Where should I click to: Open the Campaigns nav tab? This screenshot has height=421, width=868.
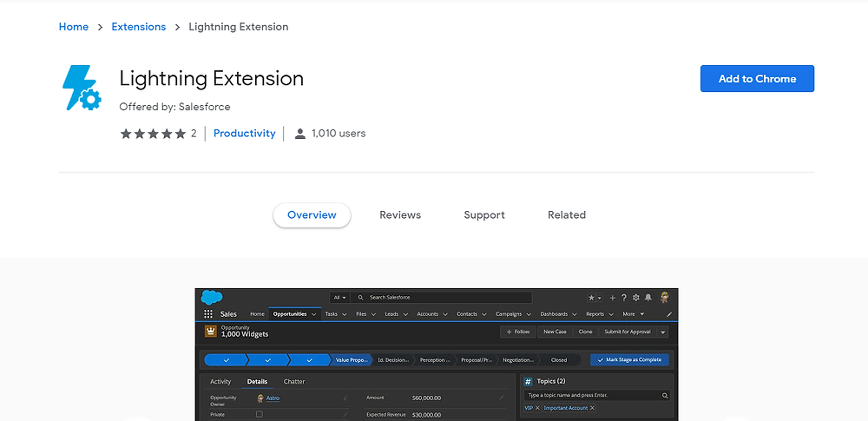[x=509, y=314]
